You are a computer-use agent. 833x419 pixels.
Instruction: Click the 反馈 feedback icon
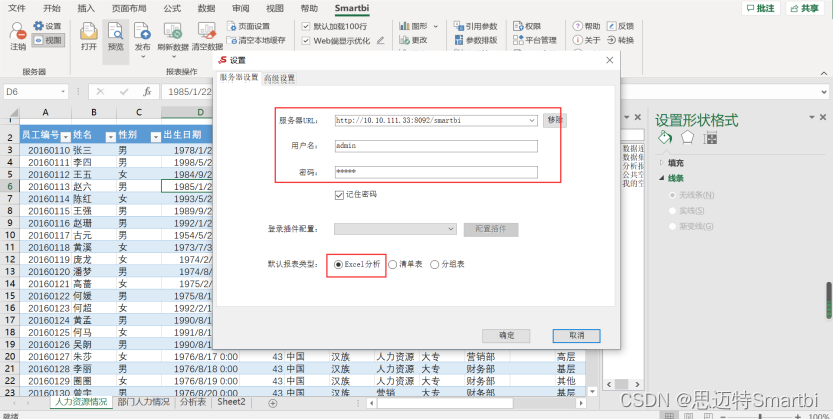click(611, 26)
